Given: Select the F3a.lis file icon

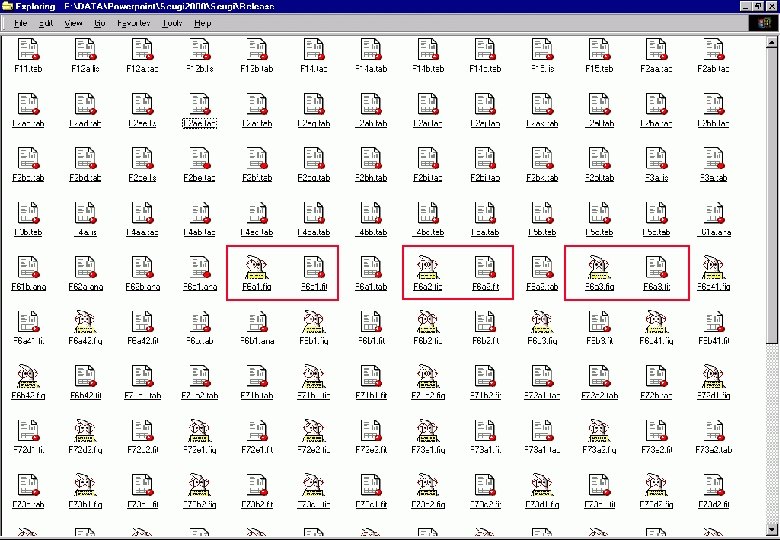Looking at the screenshot, I should coord(656,159).
